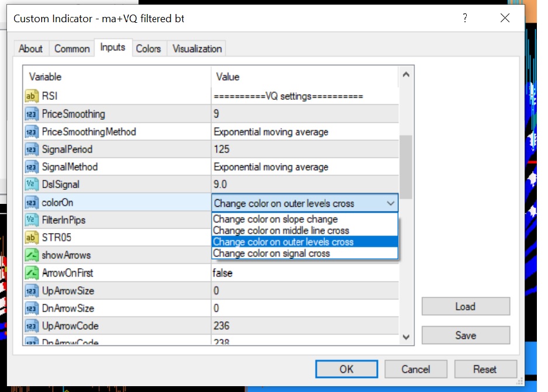
Task: Switch to the Colors tab
Action: click(148, 48)
